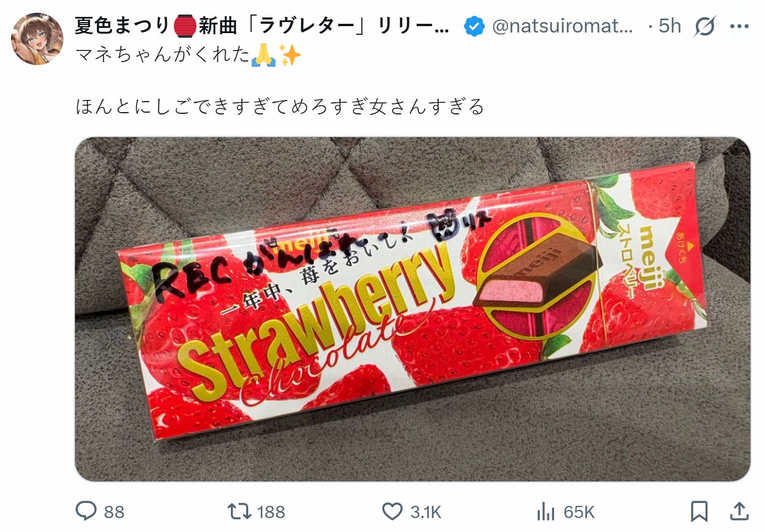
Task: Click the Grok explain-post icon
Action: [705, 27]
